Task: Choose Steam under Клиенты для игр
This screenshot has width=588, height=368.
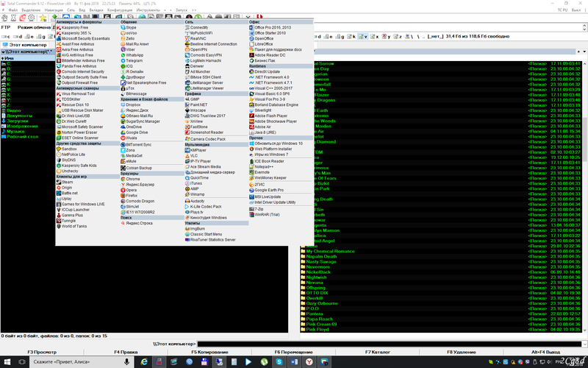Action: 65,182
